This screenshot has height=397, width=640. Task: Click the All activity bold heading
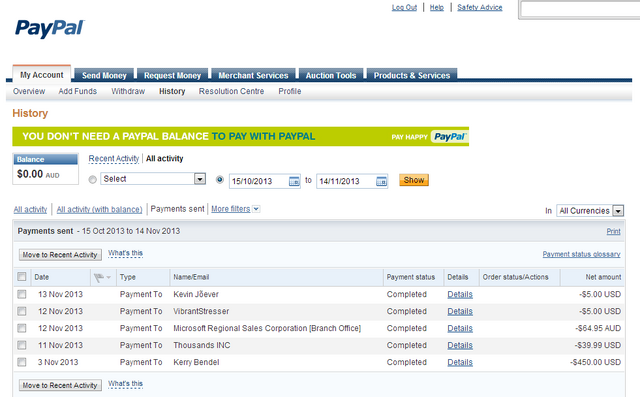pyautogui.click(x=164, y=159)
